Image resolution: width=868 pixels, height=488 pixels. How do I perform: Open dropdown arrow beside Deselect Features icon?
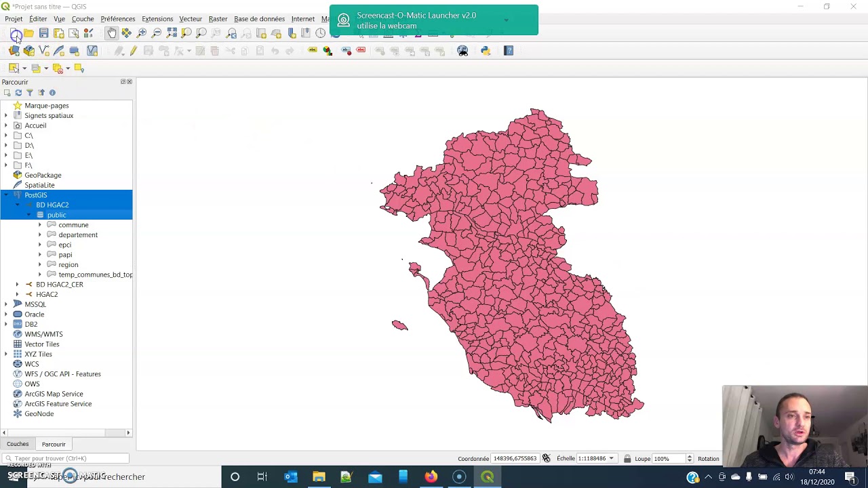pyautogui.click(x=68, y=68)
